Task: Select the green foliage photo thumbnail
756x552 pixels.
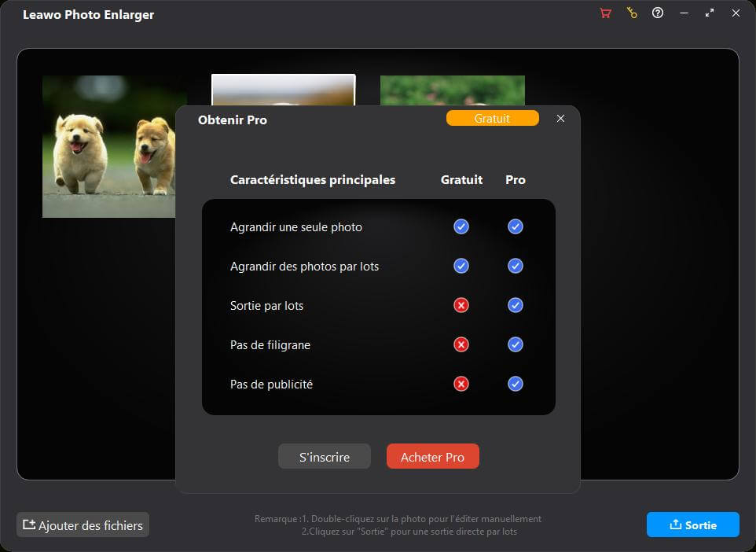Action: point(452,90)
